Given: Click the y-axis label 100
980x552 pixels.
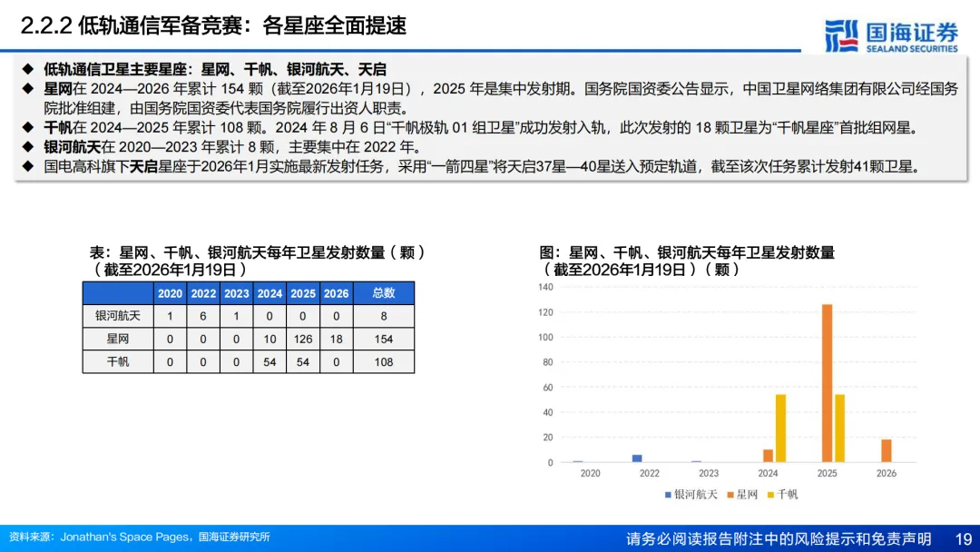Looking at the screenshot, I should (x=545, y=338).
